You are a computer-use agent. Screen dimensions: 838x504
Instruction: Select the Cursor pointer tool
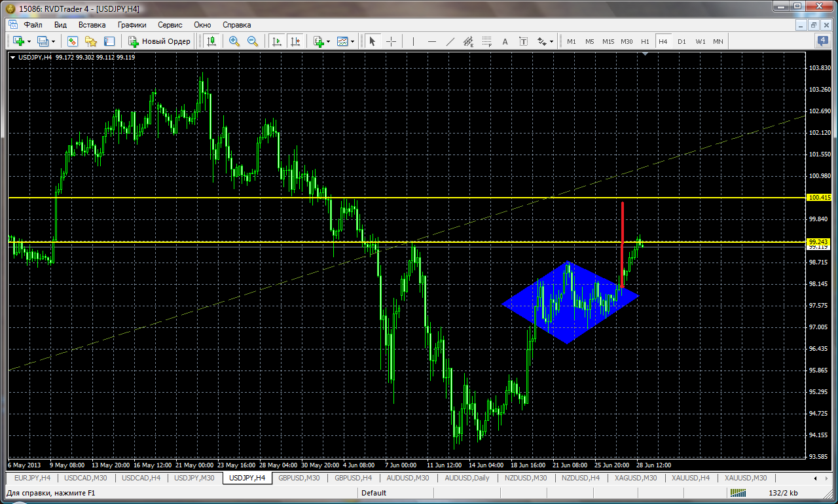(x=372, y=41)
